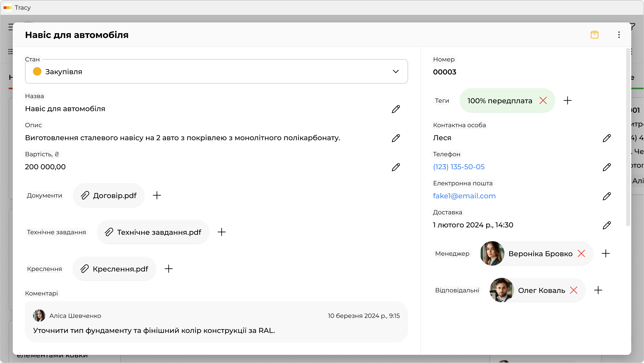Edit the Вартість value pencil icon

pyautogui.click(x=396, y=167)
